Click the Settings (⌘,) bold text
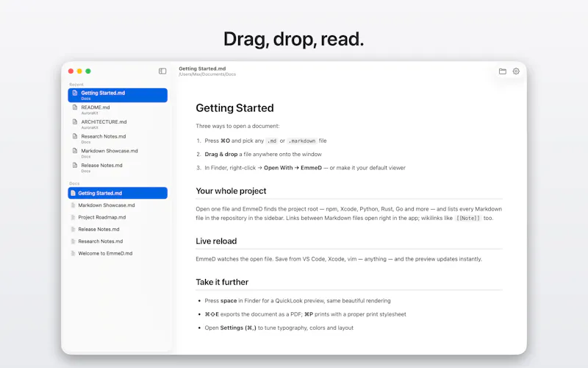Screen dimensions: 588x368 pos(238,328)
